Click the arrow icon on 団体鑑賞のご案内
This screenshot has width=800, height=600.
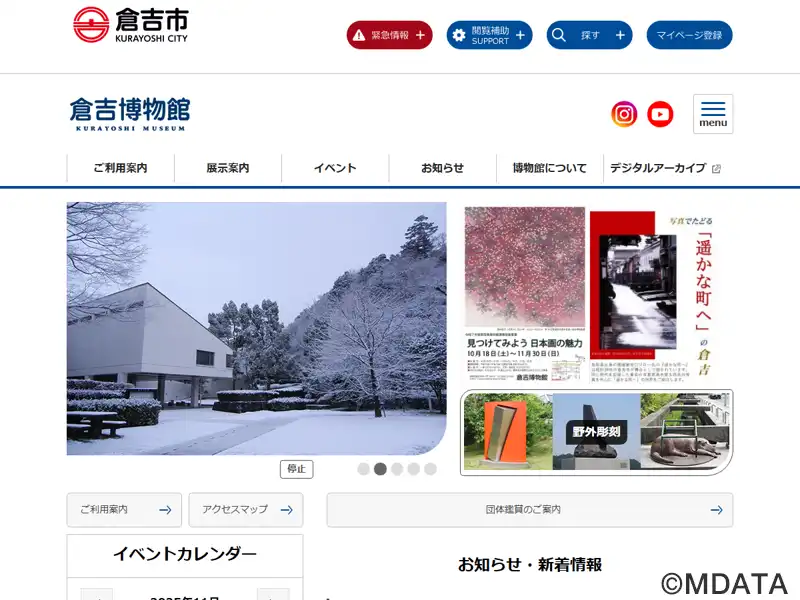(716, 510)
